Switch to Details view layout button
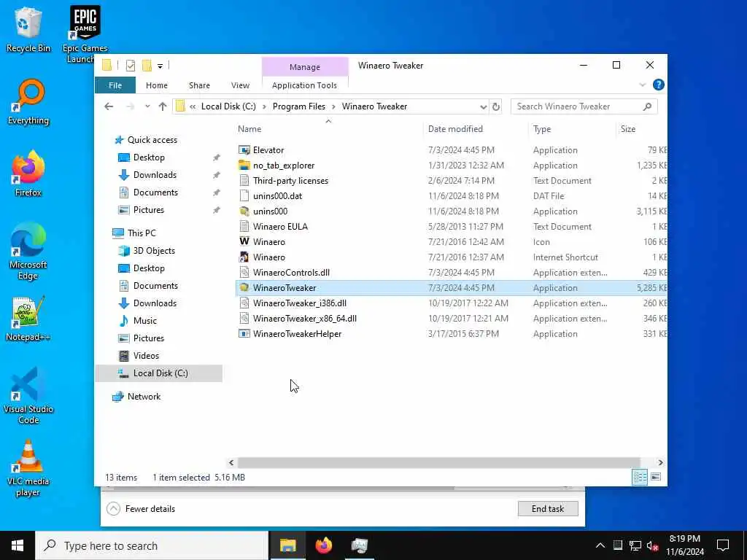Image resolution: width=747 pixels, height=560 pixels. click(640, 477)
